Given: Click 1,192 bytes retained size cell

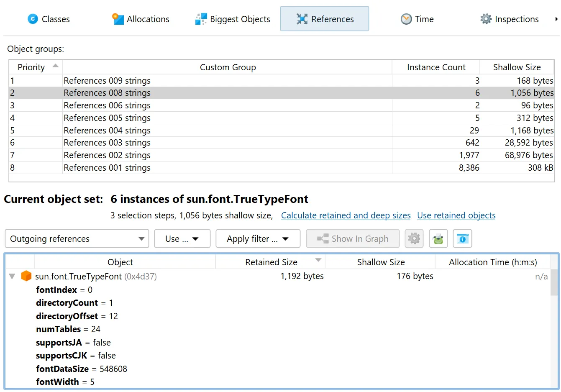Looking at the screenshot, I should [302, 276].
